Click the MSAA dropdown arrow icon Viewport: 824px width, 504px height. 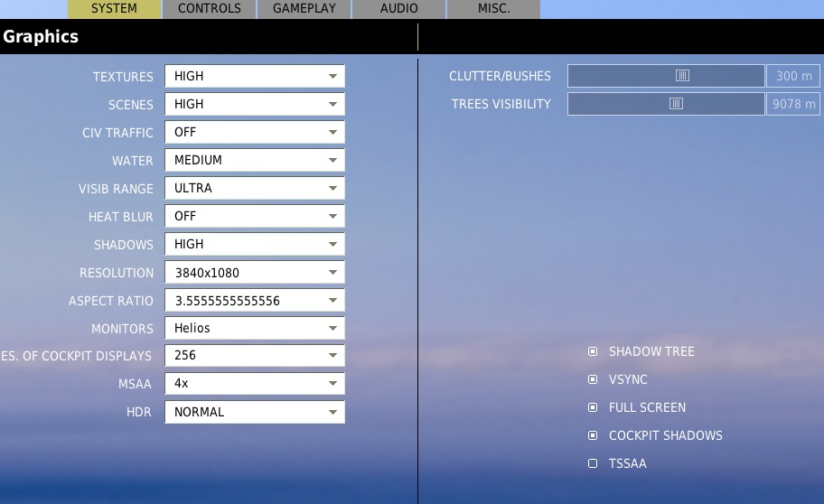coord(332,384)
